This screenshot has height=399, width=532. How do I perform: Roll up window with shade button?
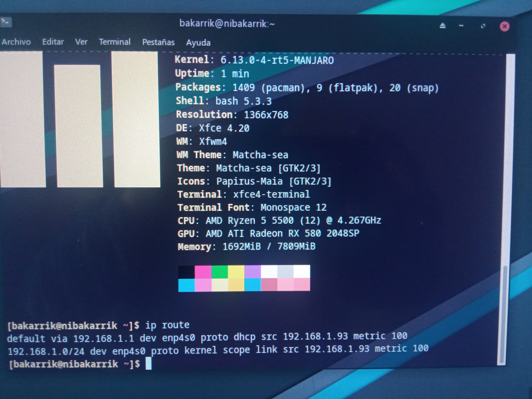point(443,26)
